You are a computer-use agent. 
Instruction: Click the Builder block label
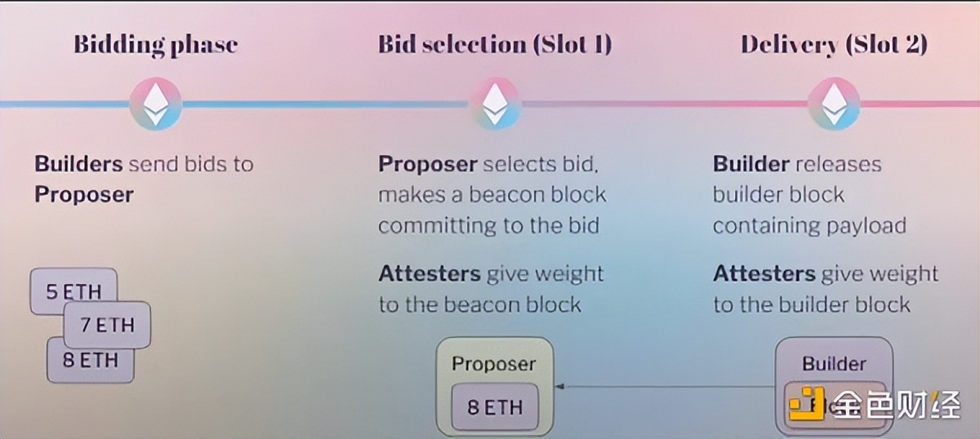pos(834,364)
